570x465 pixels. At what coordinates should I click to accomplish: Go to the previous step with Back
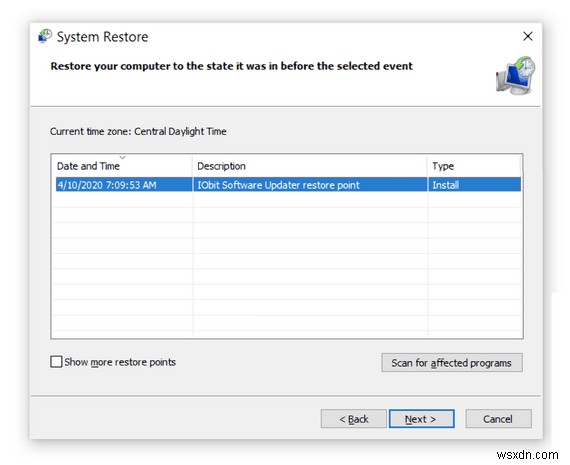(x=353, y=419)
